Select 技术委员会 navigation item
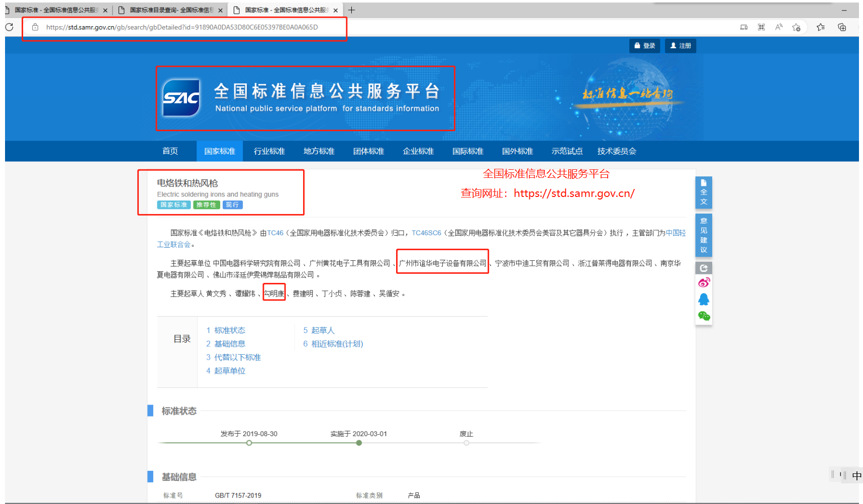 click(x=617, y=151)
